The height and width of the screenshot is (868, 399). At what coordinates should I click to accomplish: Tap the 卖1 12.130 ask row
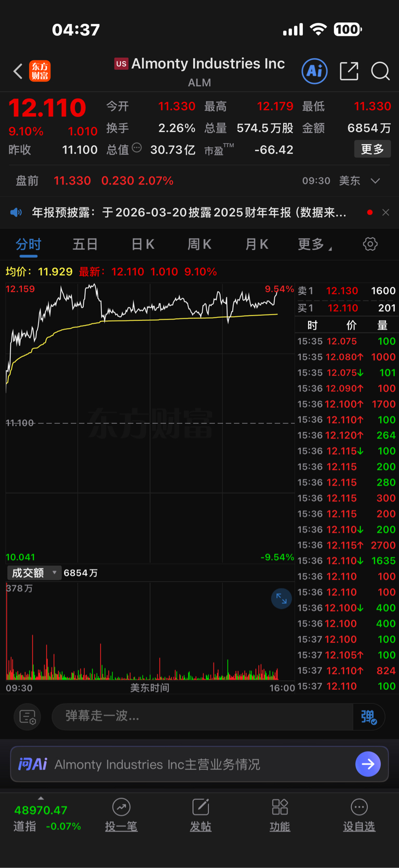(347, 291)
